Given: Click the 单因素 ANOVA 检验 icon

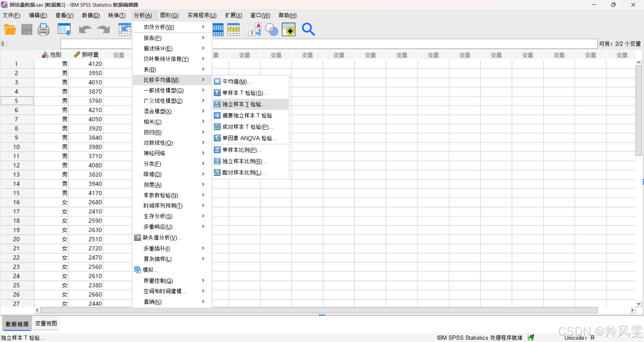Looking at the screenshot, I should coord(217,138).
